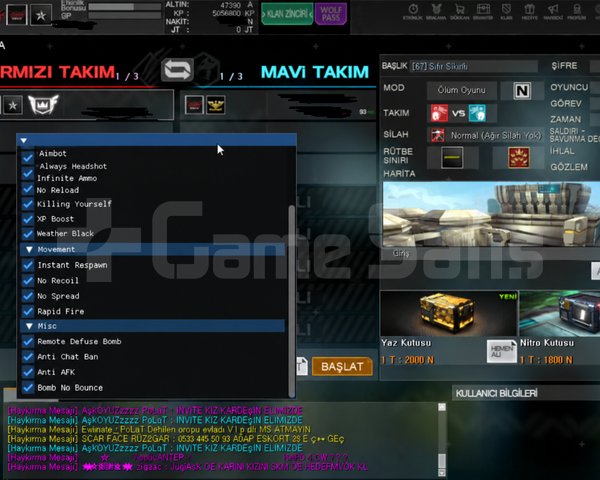Click the Klan shield icon in top bar
Viewport: 600px width, 480px height.
[x=506, y=11]
